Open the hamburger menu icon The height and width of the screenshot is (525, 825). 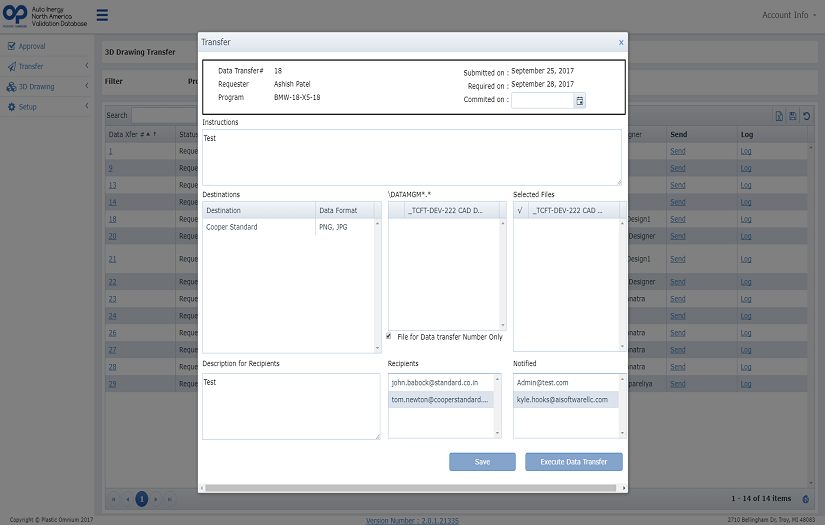[x=102, y=15]
